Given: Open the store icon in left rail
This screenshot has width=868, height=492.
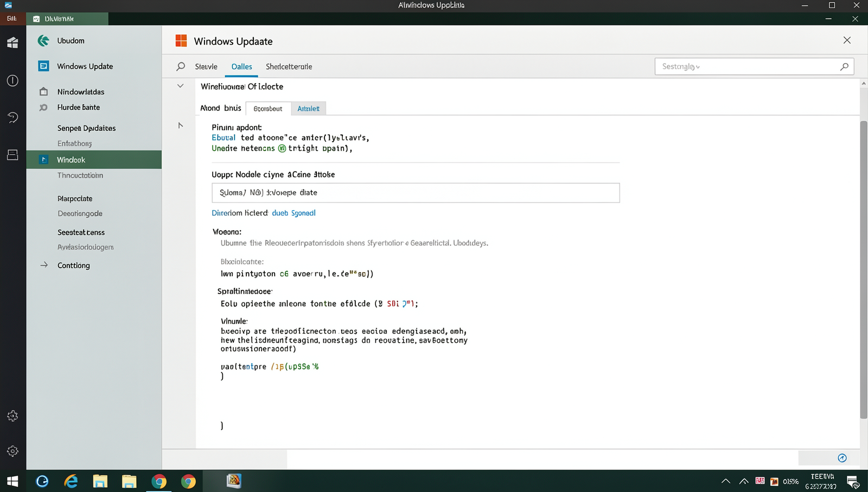Looking at the screenshot, I should tap(12, 43).
